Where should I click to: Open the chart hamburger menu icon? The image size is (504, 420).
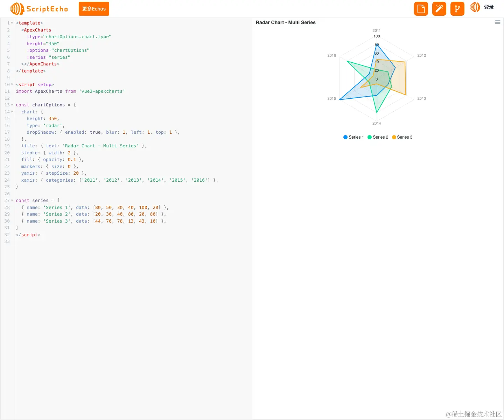coord(497,22)
